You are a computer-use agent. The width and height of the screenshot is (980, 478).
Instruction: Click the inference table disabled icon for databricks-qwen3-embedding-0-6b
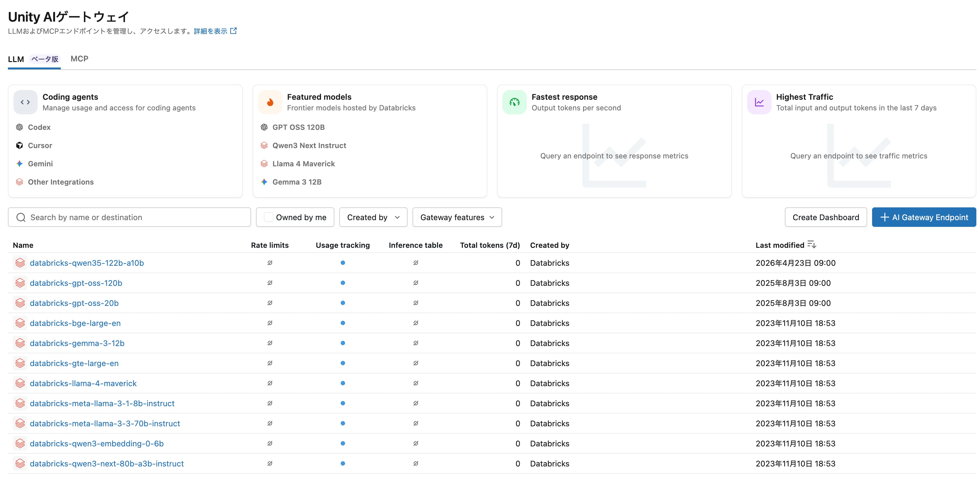[x=416, y=443]
